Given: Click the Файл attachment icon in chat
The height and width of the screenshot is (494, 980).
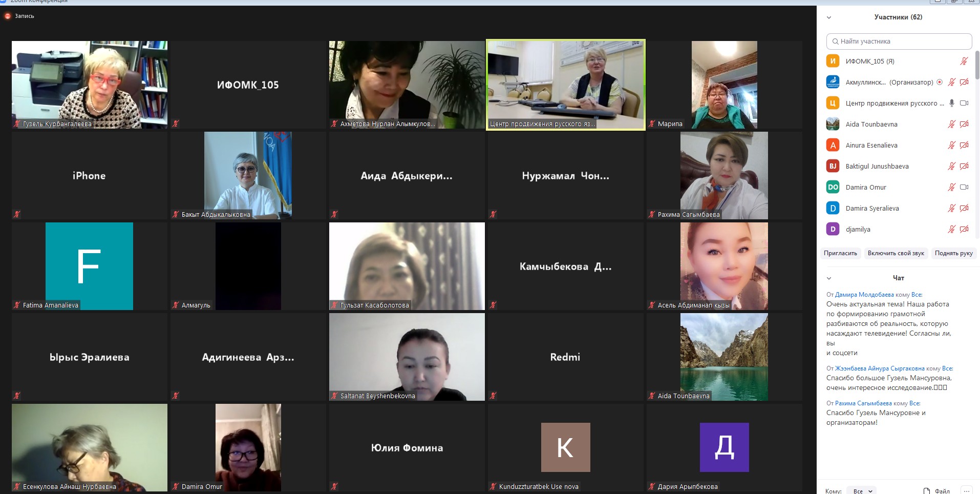Looking at the screenshot, I should click(927, 490).
